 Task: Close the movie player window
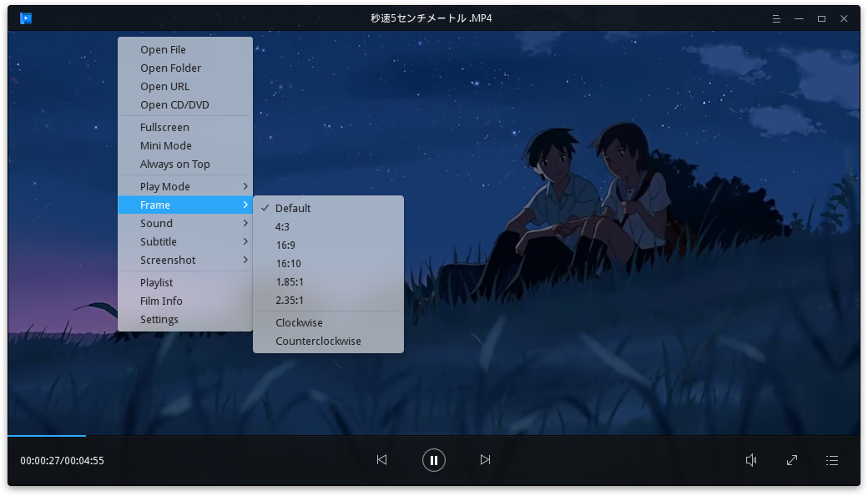844,19
